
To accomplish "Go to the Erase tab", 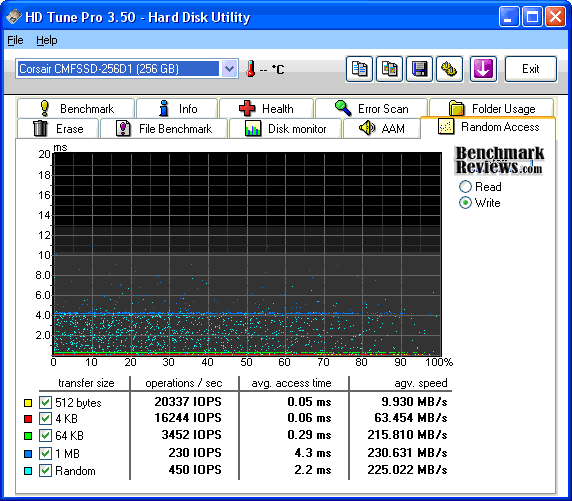I will coord(58,128).
